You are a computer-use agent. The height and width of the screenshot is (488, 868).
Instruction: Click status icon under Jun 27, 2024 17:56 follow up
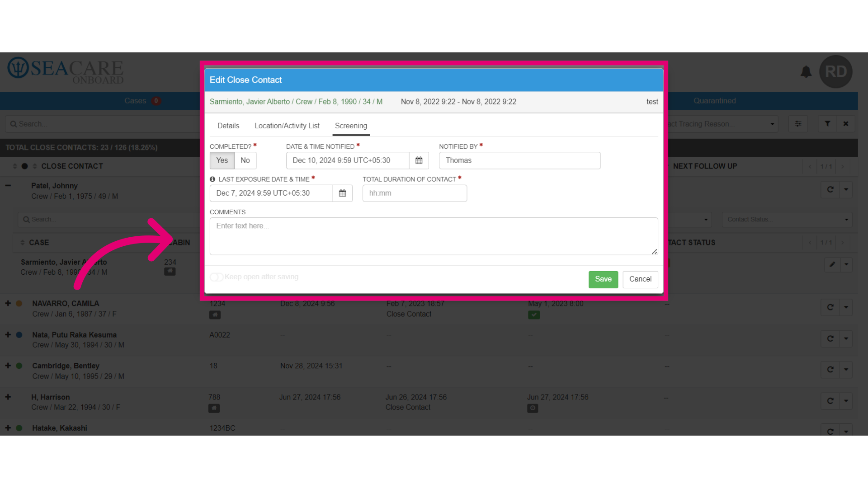click(x=533, y=408)
